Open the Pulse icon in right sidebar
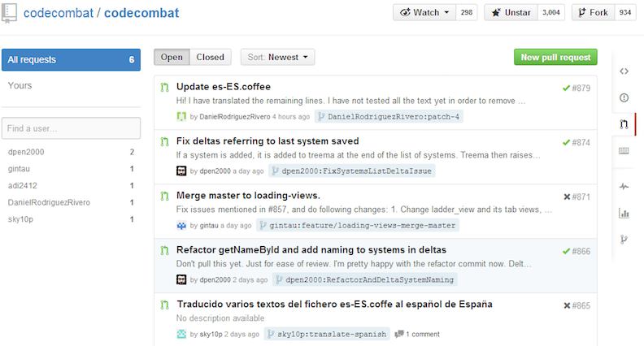Screen dimensions: 644x346 624,186
